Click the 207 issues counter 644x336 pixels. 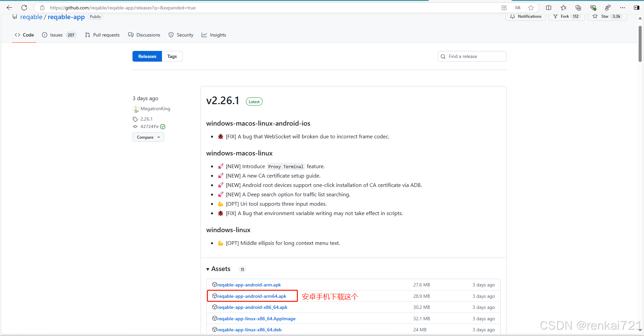pyautogui.click(x=71, y=35)
